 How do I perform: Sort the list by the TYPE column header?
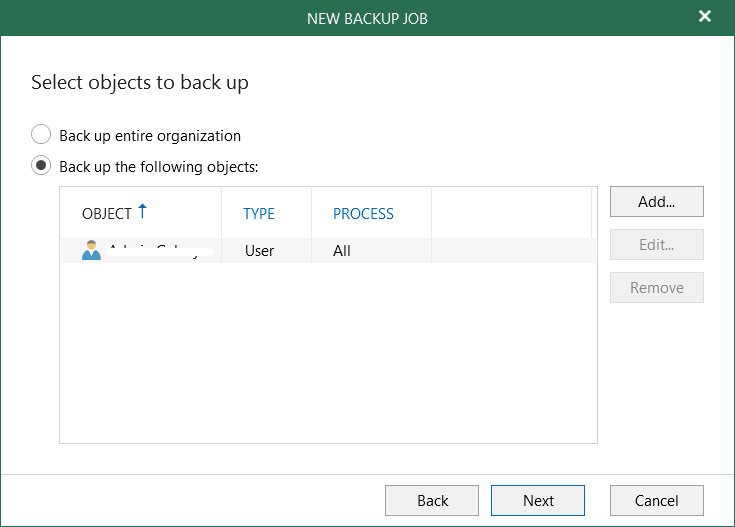click(x=259, y=214)
